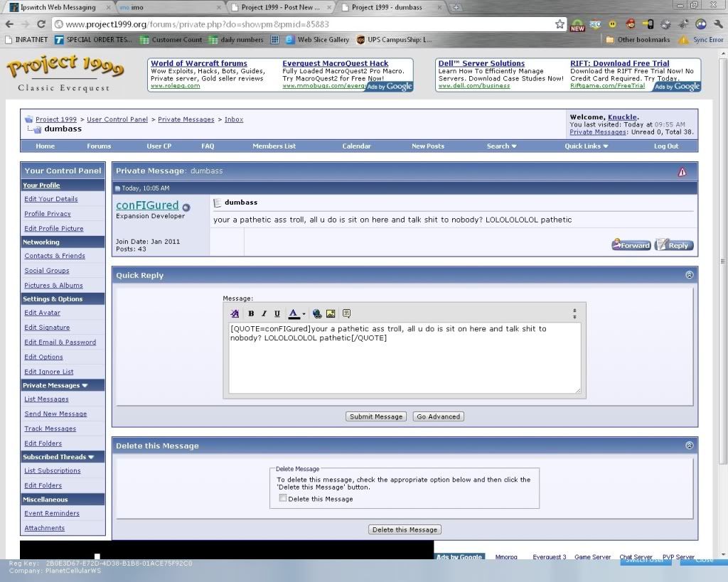The image size is (728, 582).
Task: Apply the current font color (A icon)
Action: click(294, 314)
